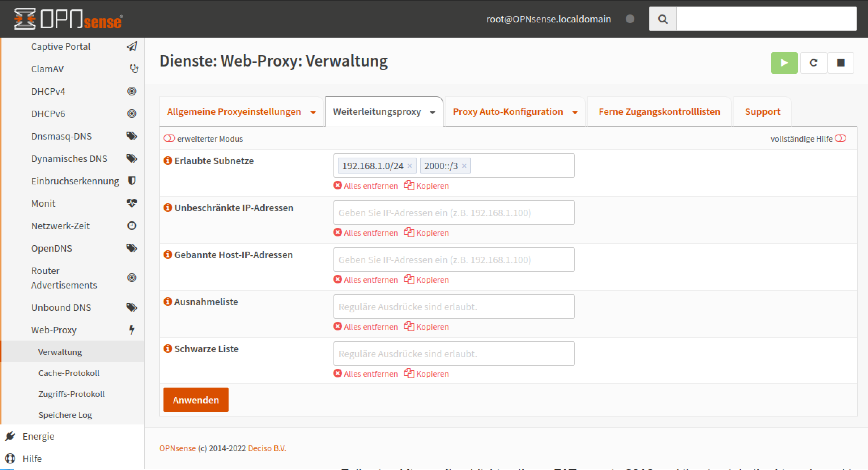Stop the proxy service via the square icon

[x=841, y=63]
